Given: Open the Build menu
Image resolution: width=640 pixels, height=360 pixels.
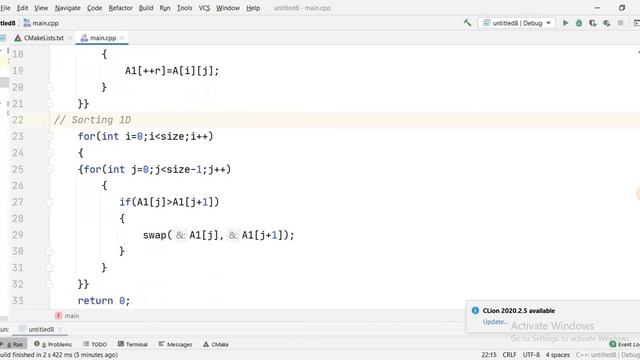Looking at the screenshot, I should pos(146,8).
